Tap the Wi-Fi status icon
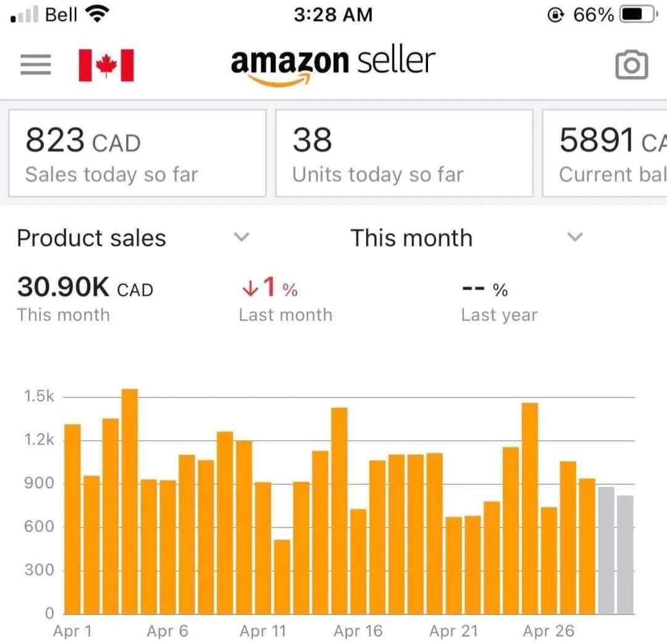Image resolution: width=667 pixels, height=644 pixels. (x=96, y=14)
